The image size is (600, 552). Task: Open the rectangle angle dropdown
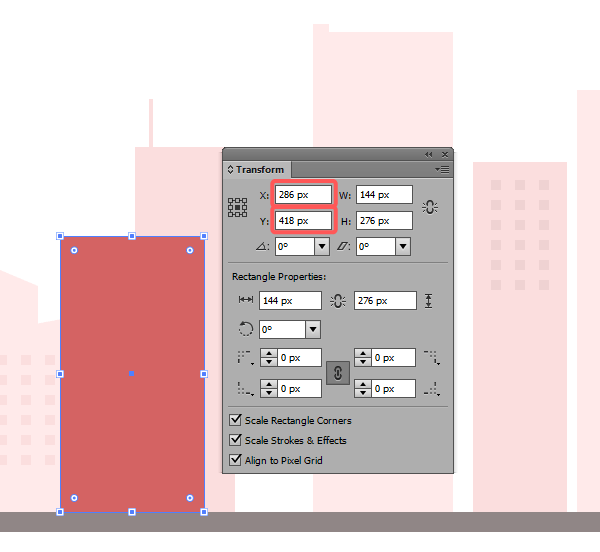tap(313, 329)
